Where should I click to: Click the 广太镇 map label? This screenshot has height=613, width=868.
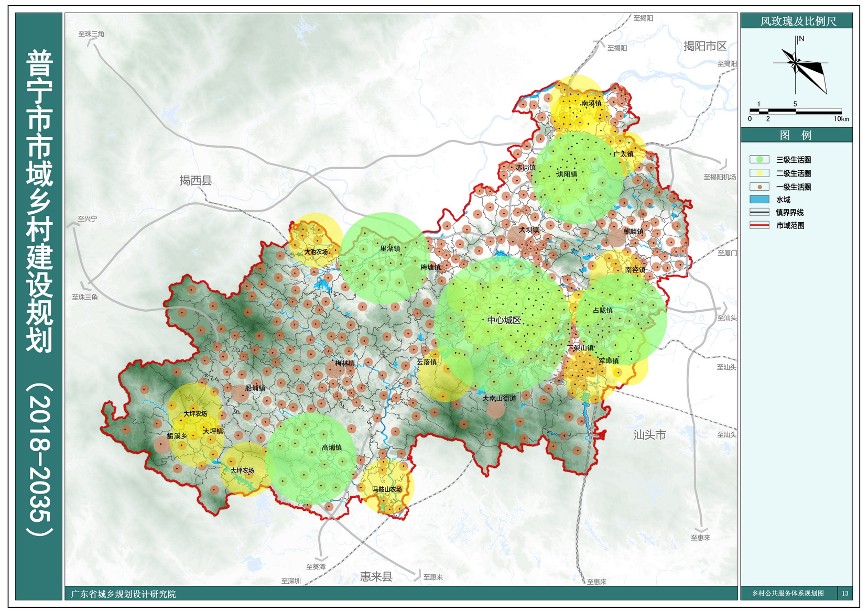tap(624, 154)
